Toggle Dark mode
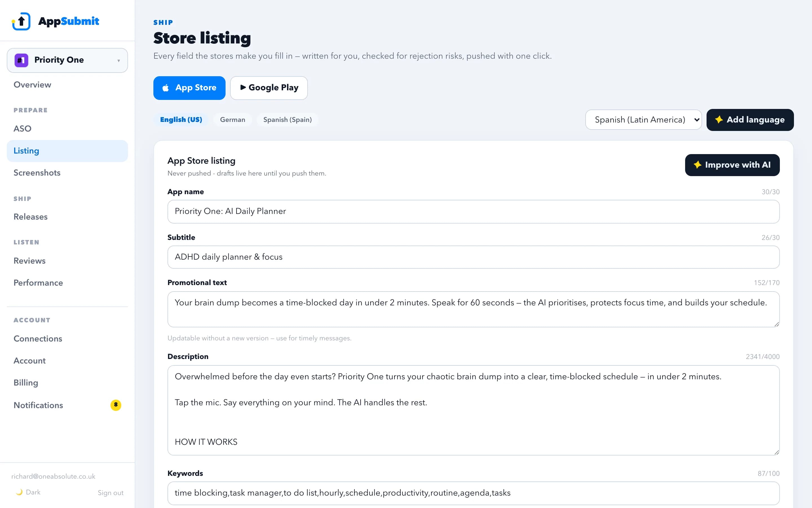 [x=28, y=492]
